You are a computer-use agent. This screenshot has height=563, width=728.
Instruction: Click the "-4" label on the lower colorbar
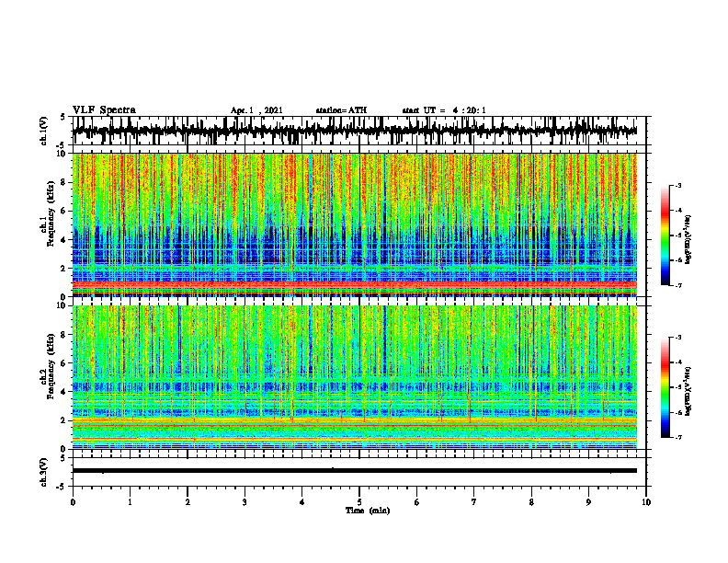pos(677,362)
